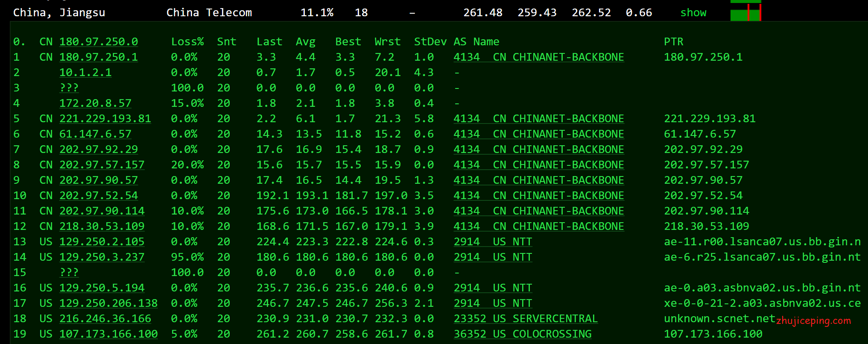868x344 pixels.
Task: Open AS 4134 CHINANET-BACKBONE link on hop 1
Action: [539, 57]
